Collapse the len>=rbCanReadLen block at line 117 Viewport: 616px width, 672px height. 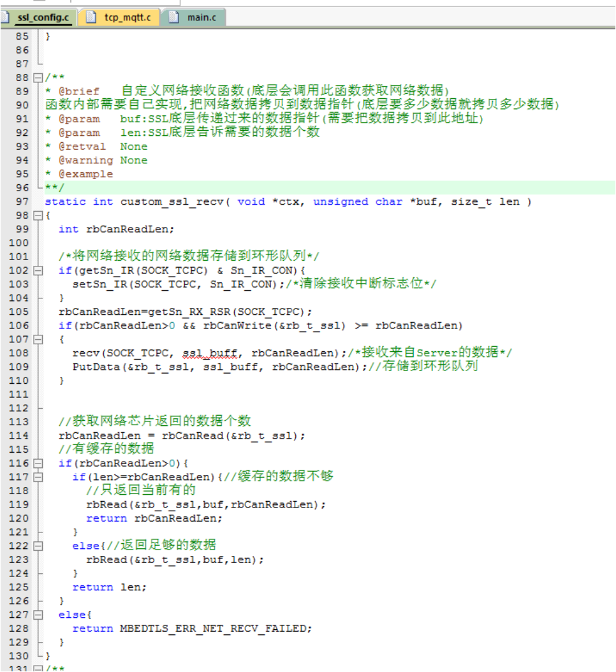tap(37, 477)
